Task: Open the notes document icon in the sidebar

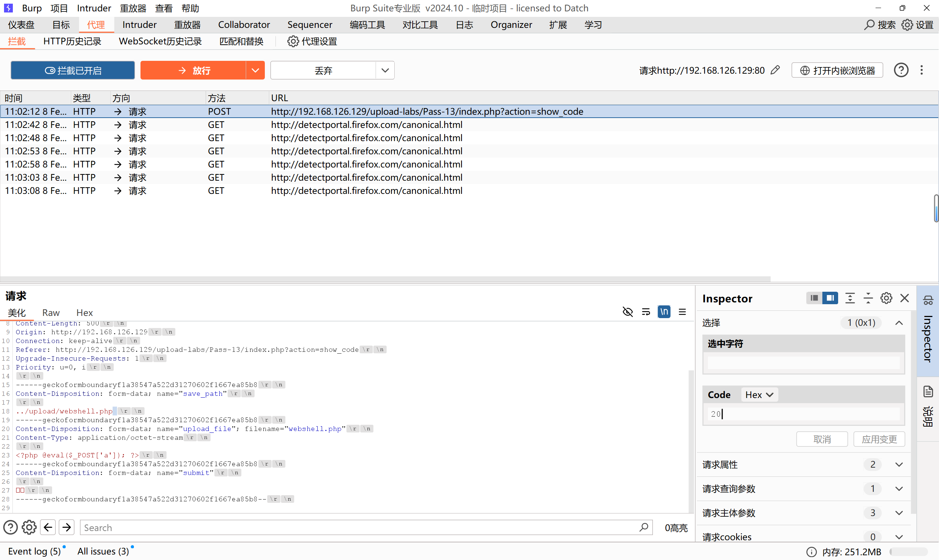Action: [x=928, y=392]
